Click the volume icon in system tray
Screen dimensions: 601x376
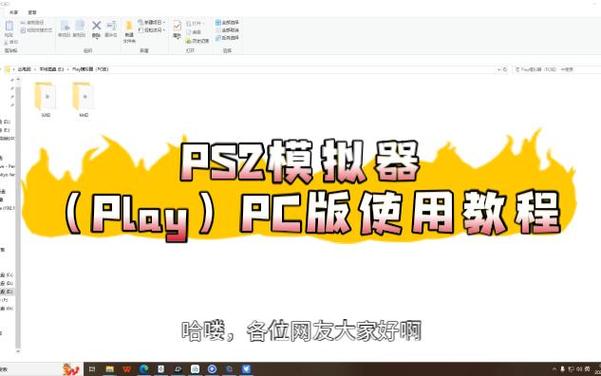pos(579,369)
